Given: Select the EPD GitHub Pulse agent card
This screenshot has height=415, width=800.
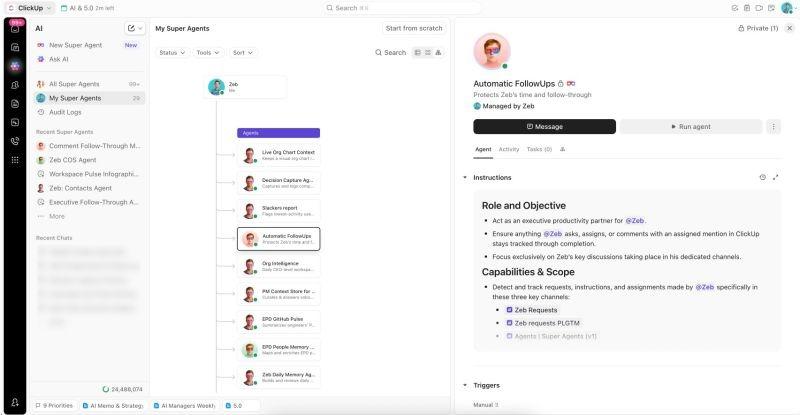Looking at the screenshot, I should click(279, 322).
